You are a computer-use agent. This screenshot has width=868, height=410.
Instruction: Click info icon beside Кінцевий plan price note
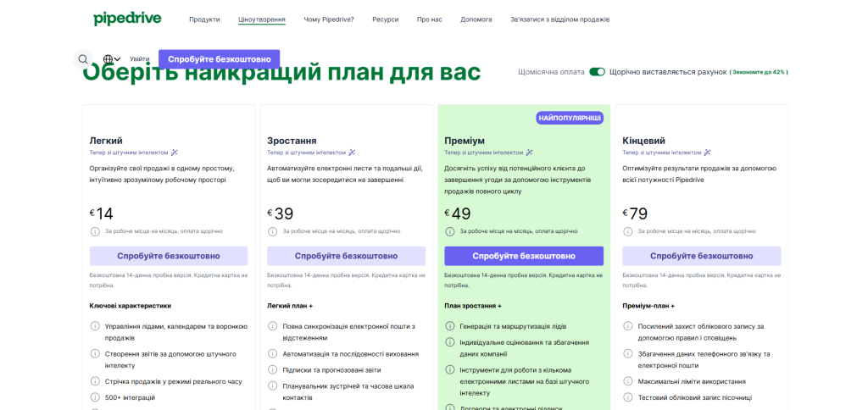[x=628, y=231]
